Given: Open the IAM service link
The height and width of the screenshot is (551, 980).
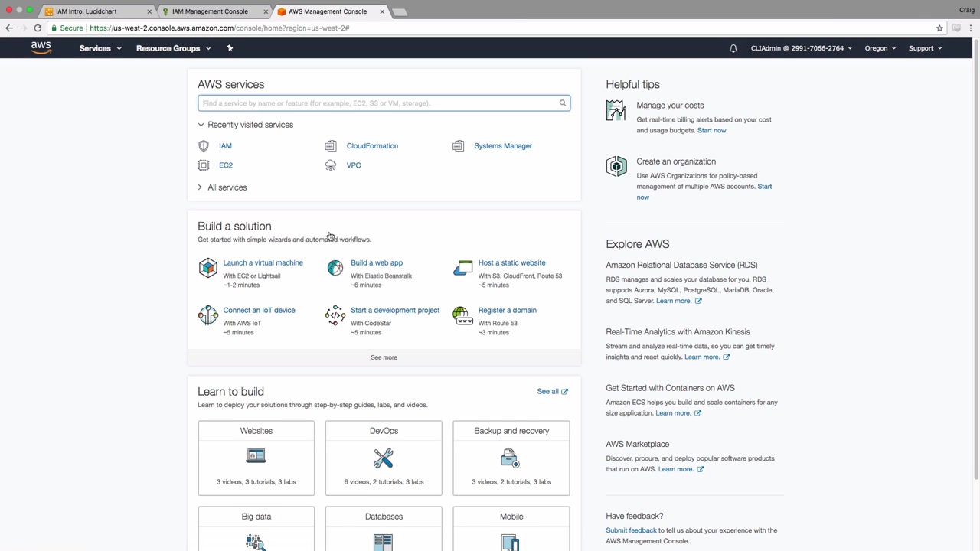Looking at the screenshot, I should (225, 145).
